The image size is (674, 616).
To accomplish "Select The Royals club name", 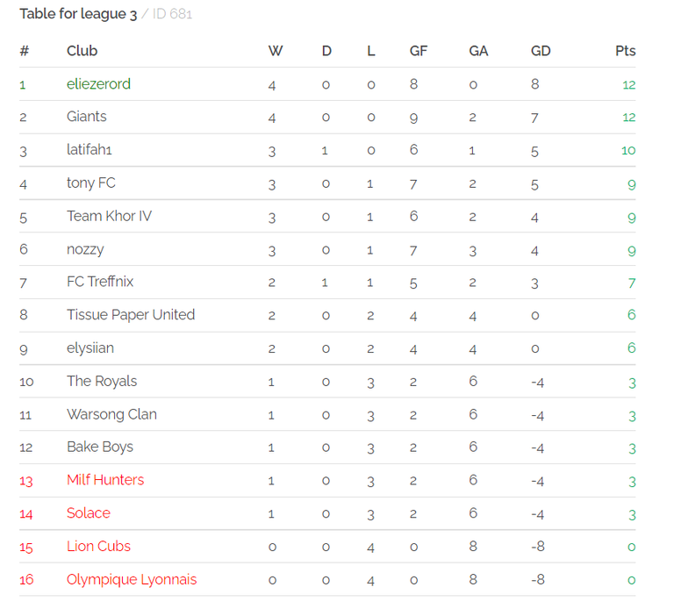I will [102, 382].
